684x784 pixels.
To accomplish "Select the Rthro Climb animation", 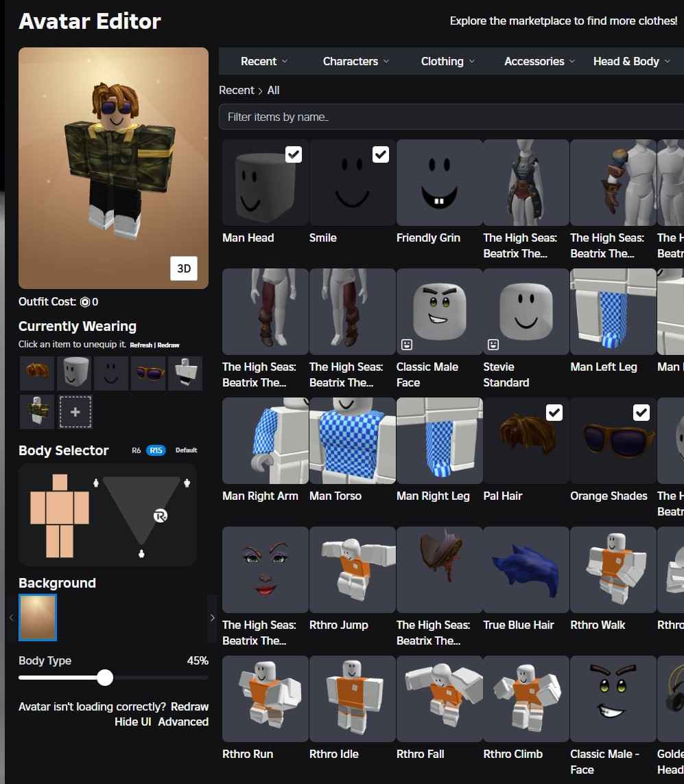I will 526,699.
